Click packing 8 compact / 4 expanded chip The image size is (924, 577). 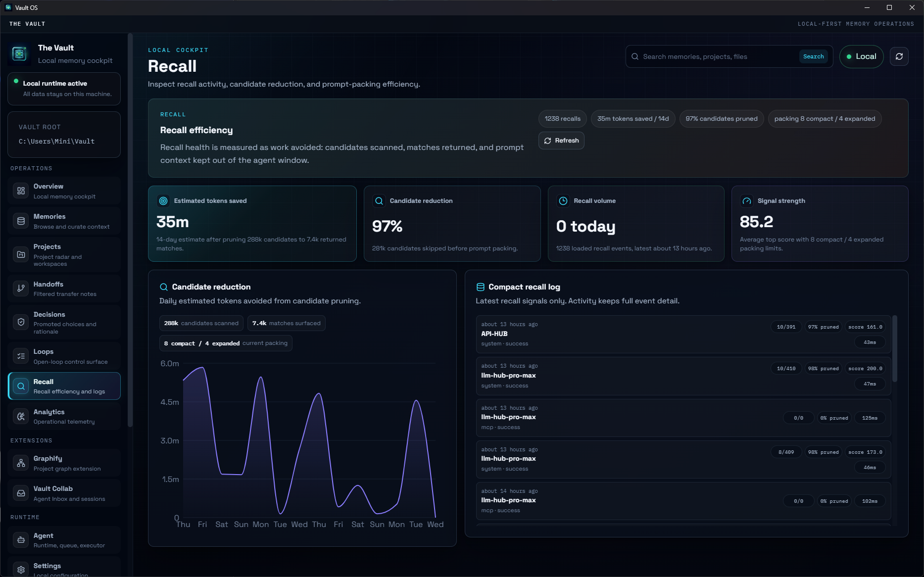tap(825, 119)
